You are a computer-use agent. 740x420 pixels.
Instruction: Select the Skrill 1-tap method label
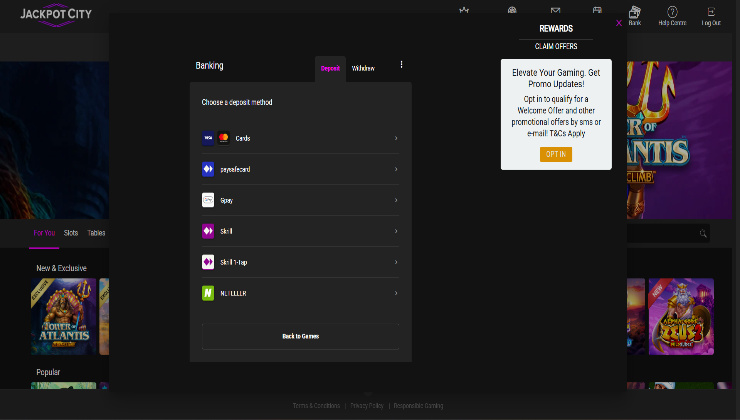pyautogui.click(x=234, y=262)
